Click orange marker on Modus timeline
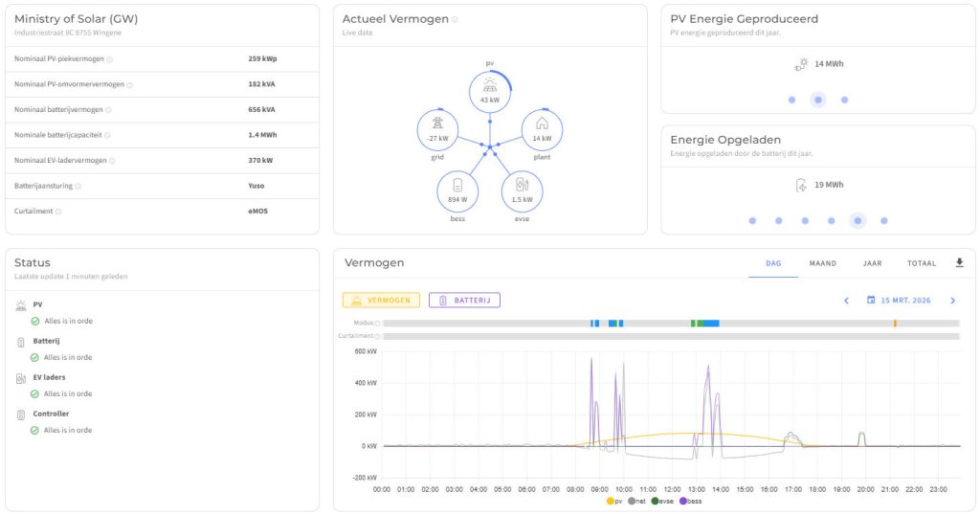 (895, 324)
